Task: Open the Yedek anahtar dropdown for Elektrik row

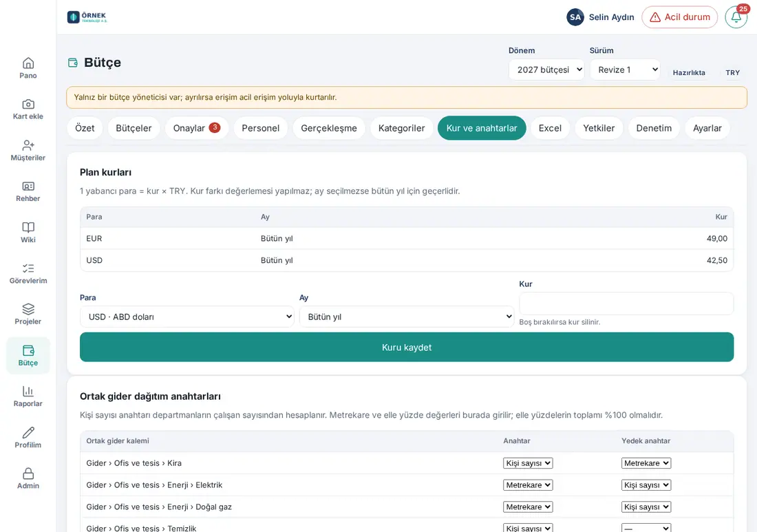Action: pyautogui.click(x=646, y=485)
